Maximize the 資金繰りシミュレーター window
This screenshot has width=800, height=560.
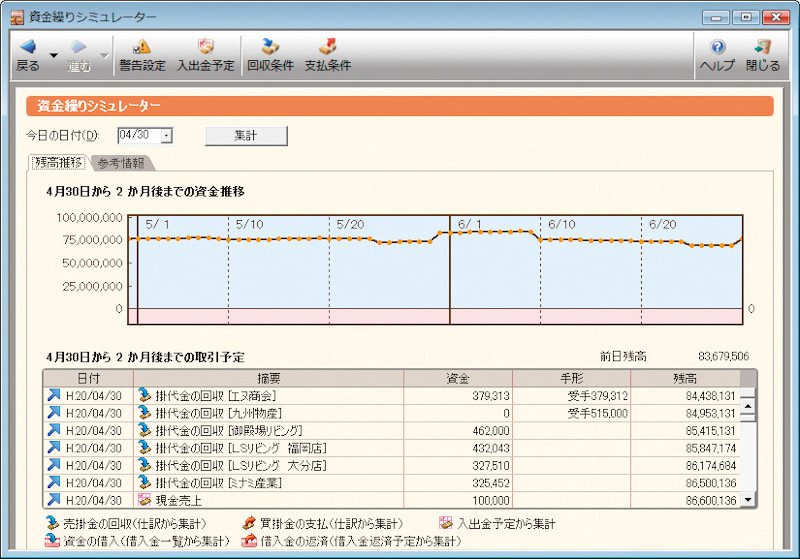pyautogui.click(x=746, y=18)
